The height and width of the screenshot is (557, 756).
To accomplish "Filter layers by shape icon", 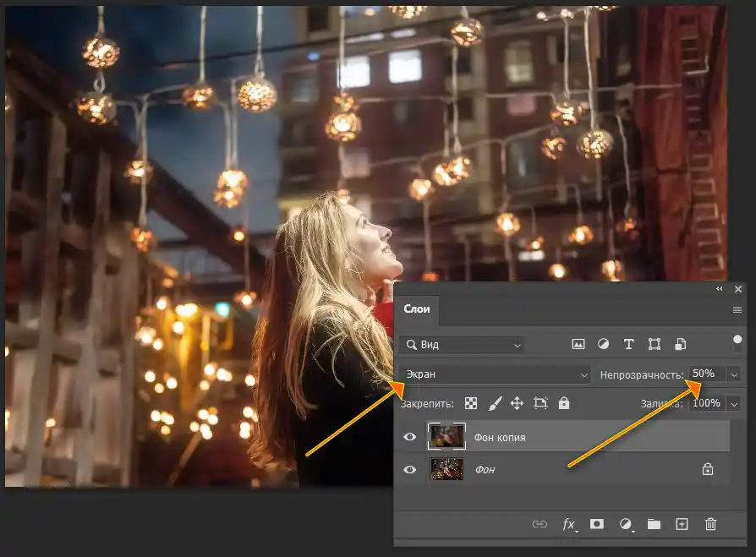I will [655, 344].
